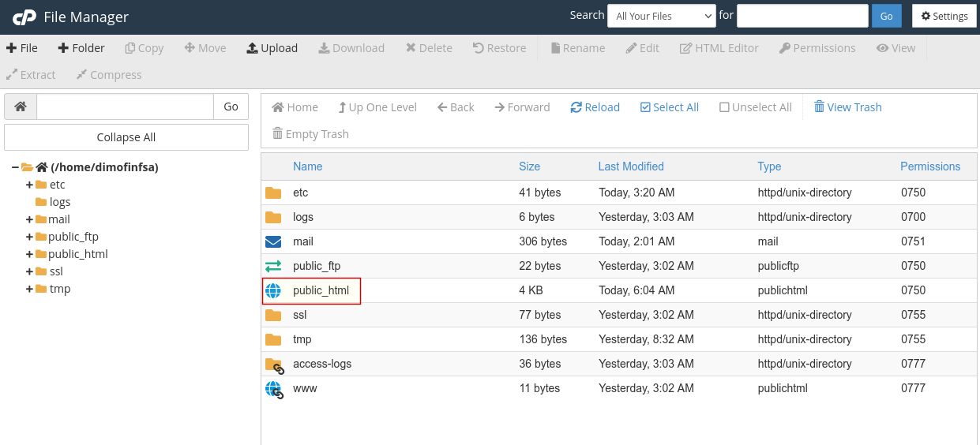Open View Trash in the toolbar
The image size is (980, 445).
(847, 107)
